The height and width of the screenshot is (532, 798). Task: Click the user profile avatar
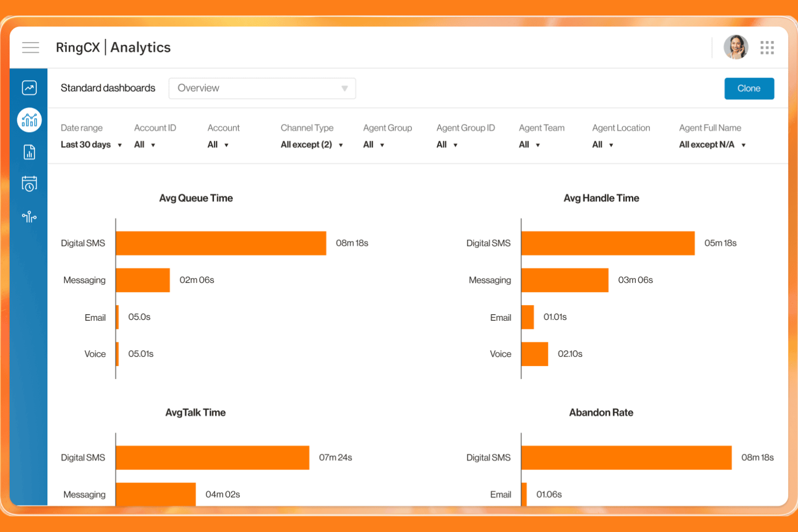735,47
